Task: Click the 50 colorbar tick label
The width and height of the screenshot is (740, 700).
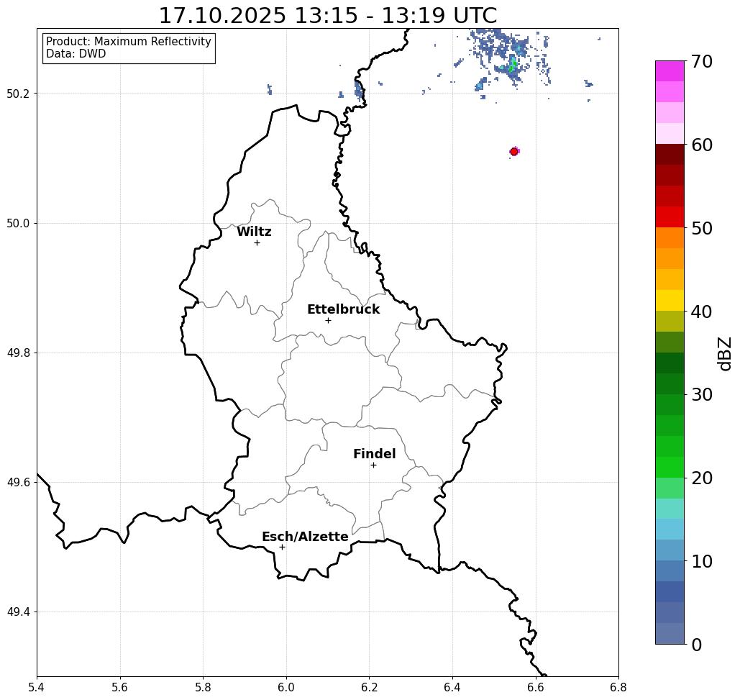Action: 701,229
